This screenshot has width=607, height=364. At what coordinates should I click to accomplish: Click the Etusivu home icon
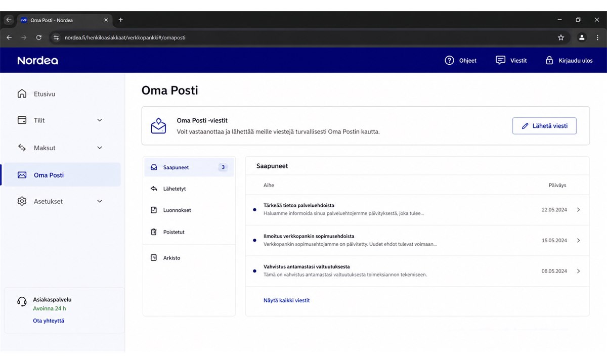22,94
